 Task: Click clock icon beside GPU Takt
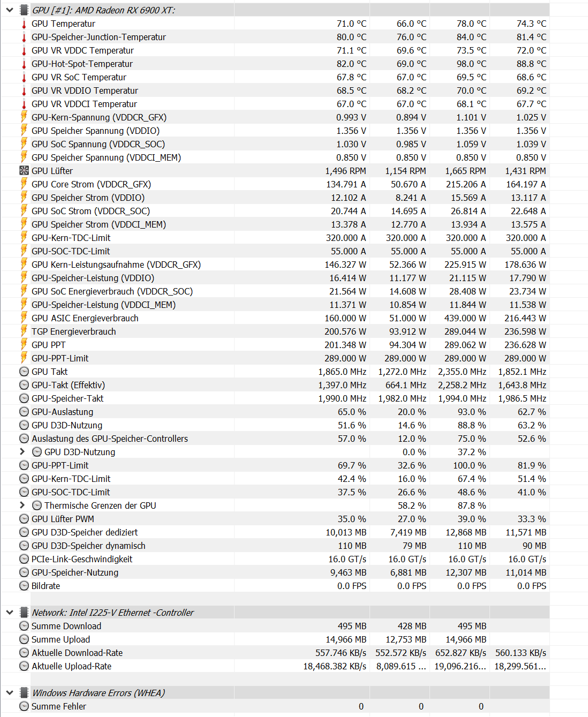coord(24,372)
